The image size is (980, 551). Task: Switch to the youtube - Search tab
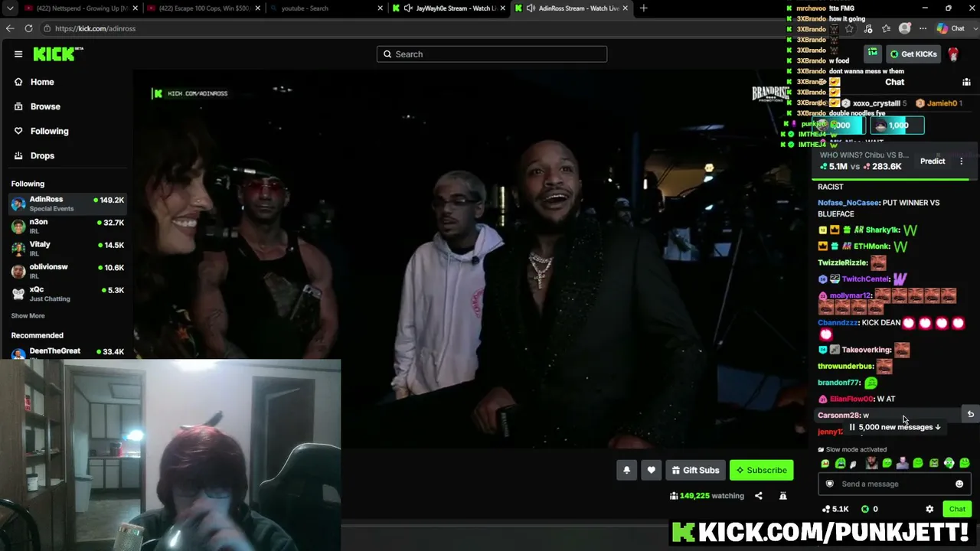click(x=325, y=8)
